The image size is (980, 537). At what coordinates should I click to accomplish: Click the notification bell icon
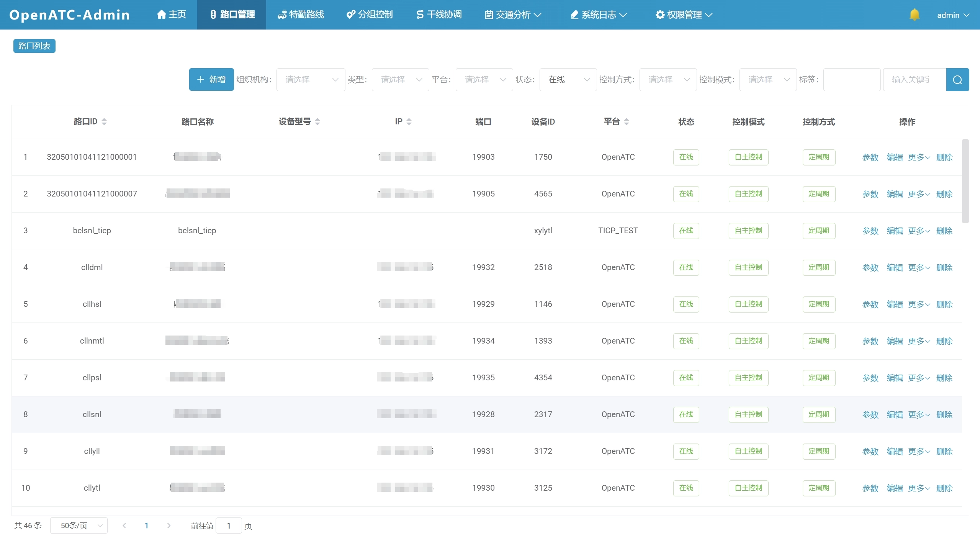tap(914, 15)
